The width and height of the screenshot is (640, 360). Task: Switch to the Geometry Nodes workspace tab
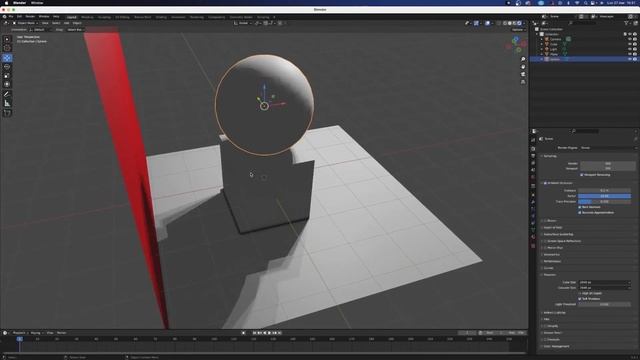pyautogui.click(x=241, y=17)
